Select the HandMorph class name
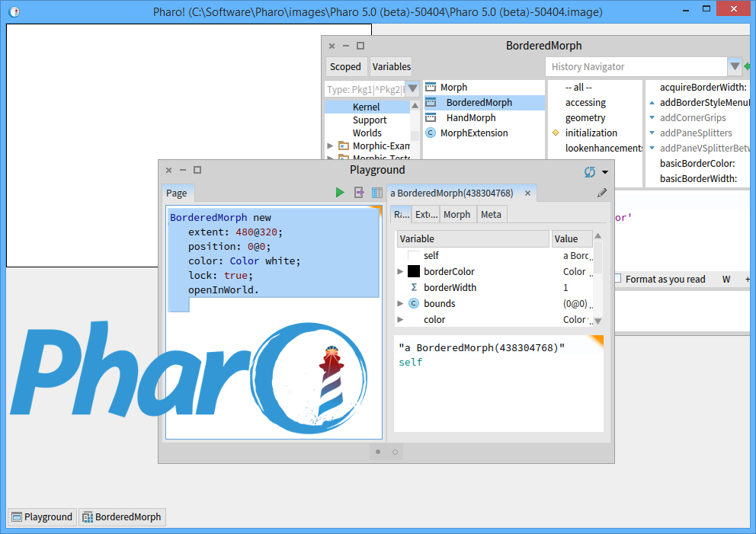 470,117
